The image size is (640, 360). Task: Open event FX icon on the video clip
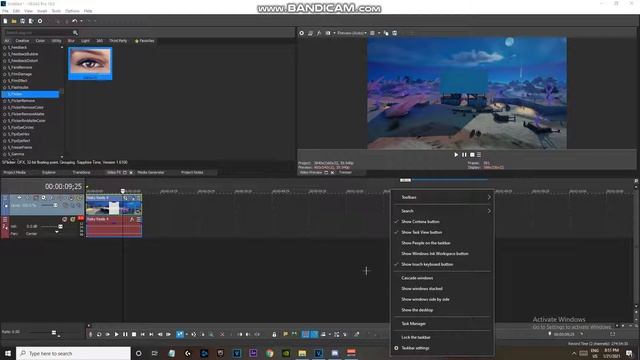[132, 198]
